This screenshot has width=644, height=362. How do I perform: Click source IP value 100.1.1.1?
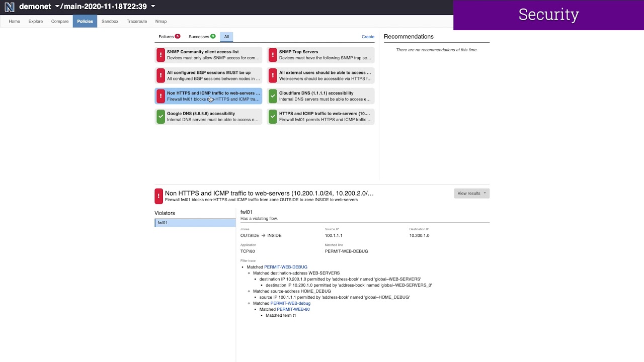click(334, 235)
